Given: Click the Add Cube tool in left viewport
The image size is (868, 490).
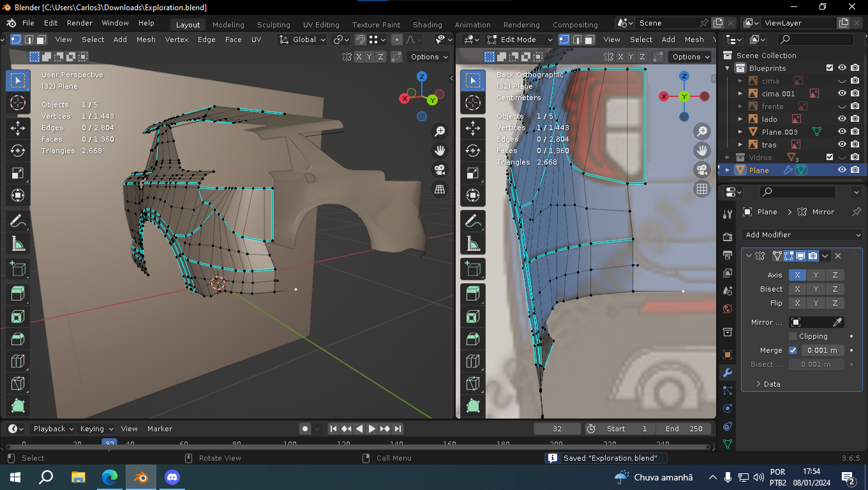Looking at the screenshot, I should [18, 269].
